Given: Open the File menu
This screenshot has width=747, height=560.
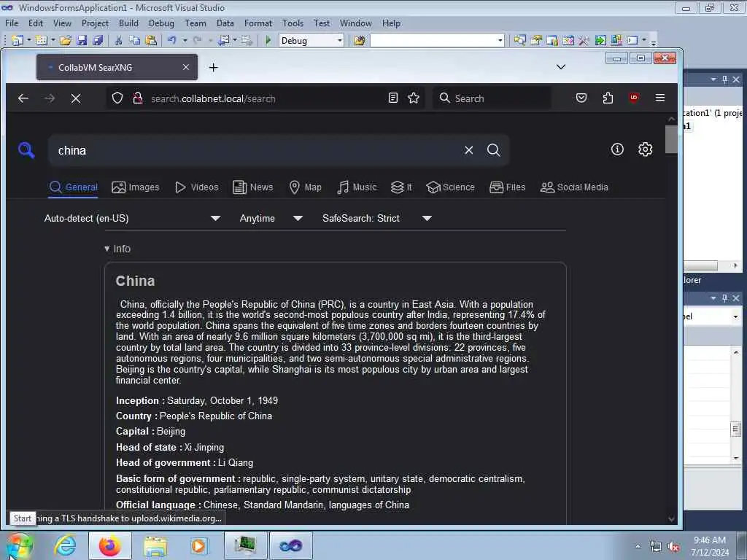Looking at the screenshot, I should 12,23.
